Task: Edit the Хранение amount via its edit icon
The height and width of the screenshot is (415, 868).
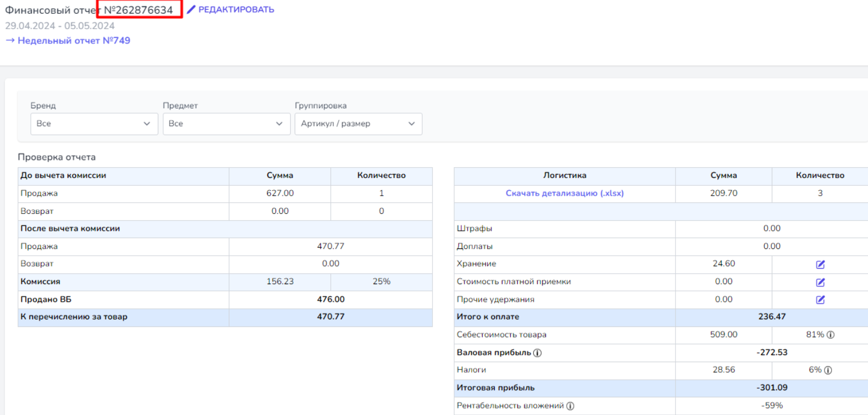Action: tap(820, 264)
